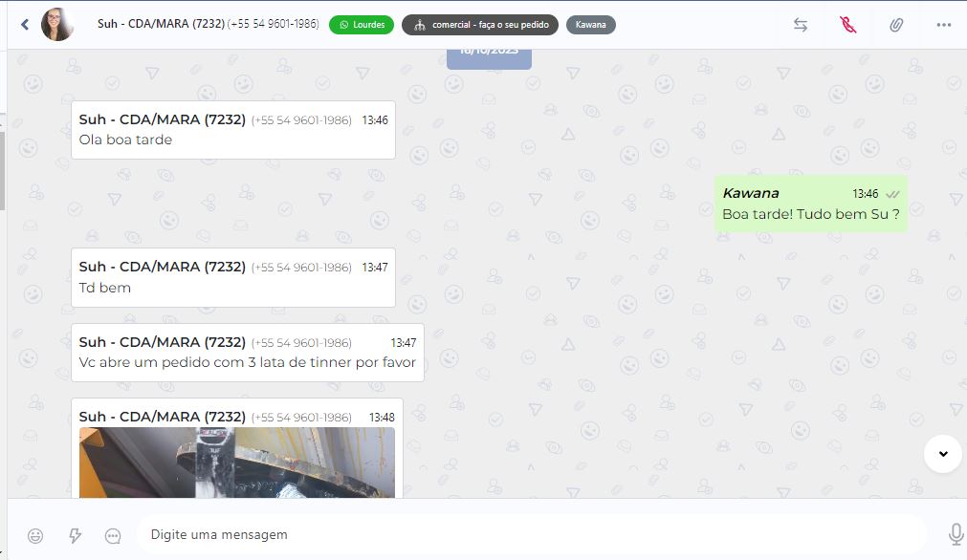This screenshot has height=560, width=967.
Task: Go back using the left chevron arrow
Action: (25, 25)
